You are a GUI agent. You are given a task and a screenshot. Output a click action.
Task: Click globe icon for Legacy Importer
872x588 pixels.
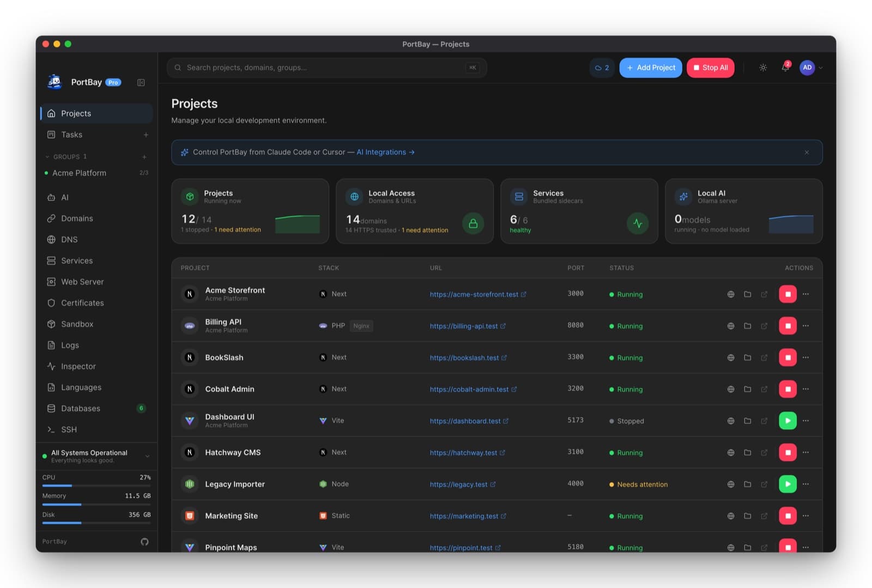pos(731,484)
